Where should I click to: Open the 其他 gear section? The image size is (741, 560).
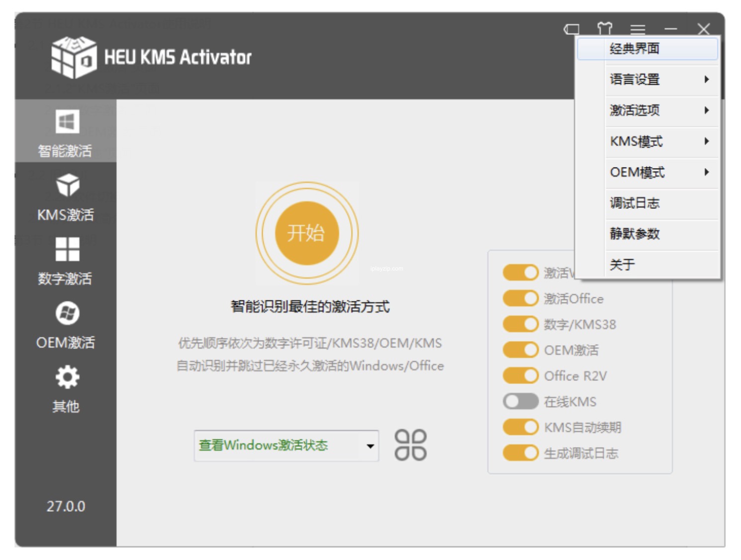point(66,389)
